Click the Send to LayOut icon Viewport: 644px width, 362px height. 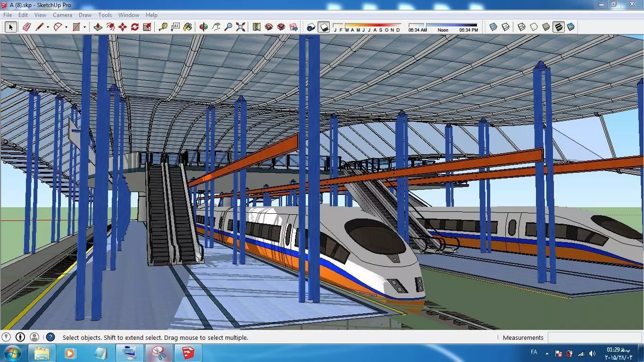point(293,27)
